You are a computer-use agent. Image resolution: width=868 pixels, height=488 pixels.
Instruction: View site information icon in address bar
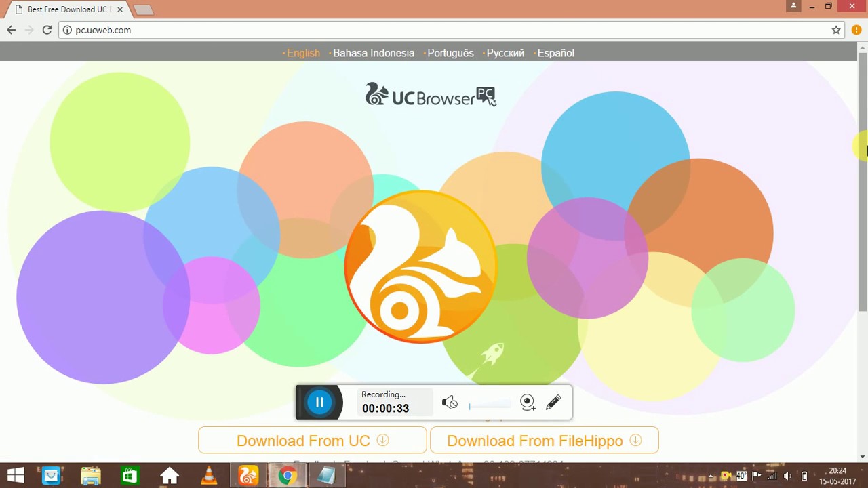67,30
